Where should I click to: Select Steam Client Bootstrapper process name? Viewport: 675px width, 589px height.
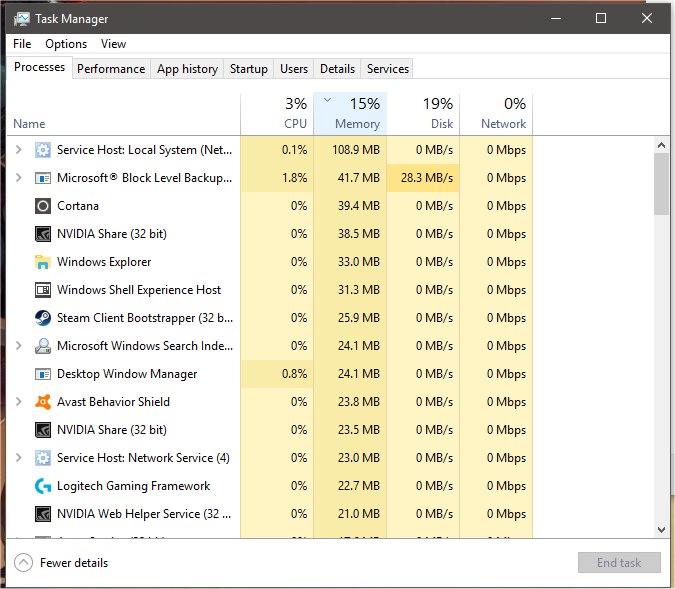145,318
